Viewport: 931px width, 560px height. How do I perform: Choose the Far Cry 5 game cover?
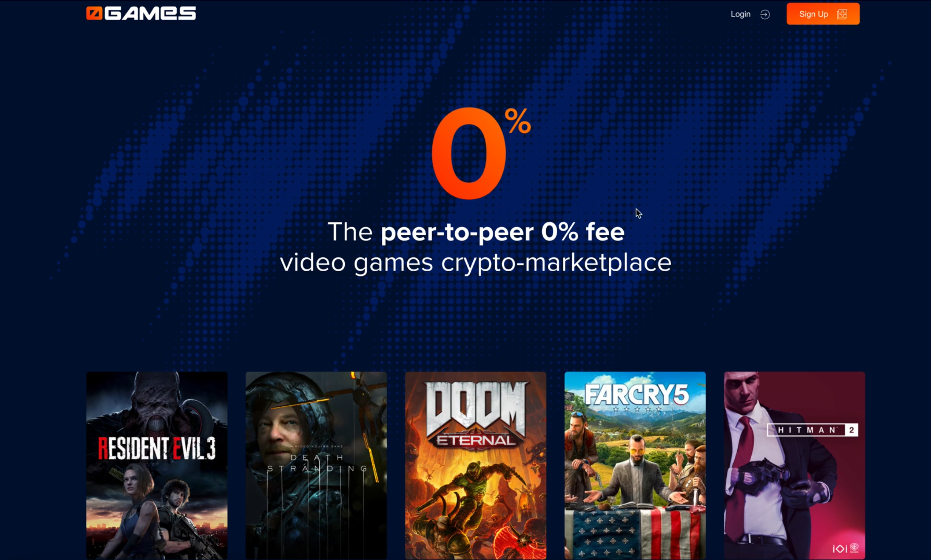point(635,466)
